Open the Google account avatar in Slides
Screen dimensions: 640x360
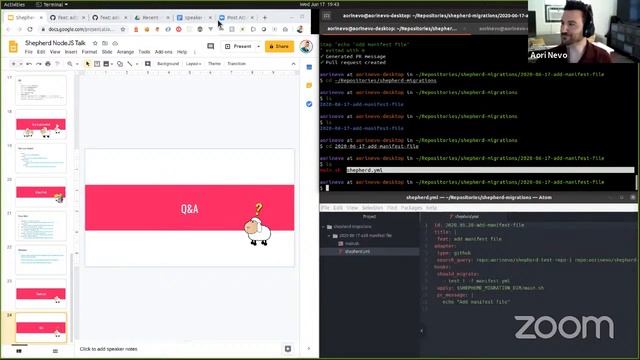tap(306, 47)
